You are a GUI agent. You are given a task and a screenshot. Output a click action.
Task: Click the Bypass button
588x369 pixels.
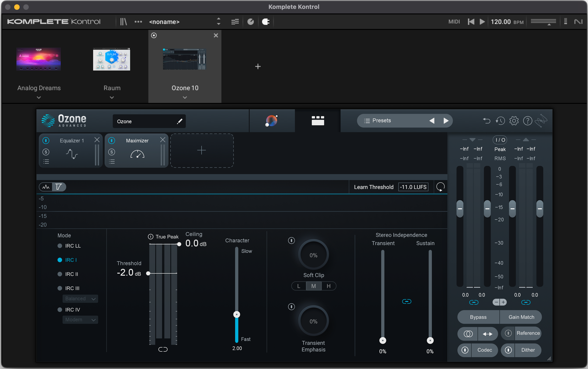[x=478, y=317]
